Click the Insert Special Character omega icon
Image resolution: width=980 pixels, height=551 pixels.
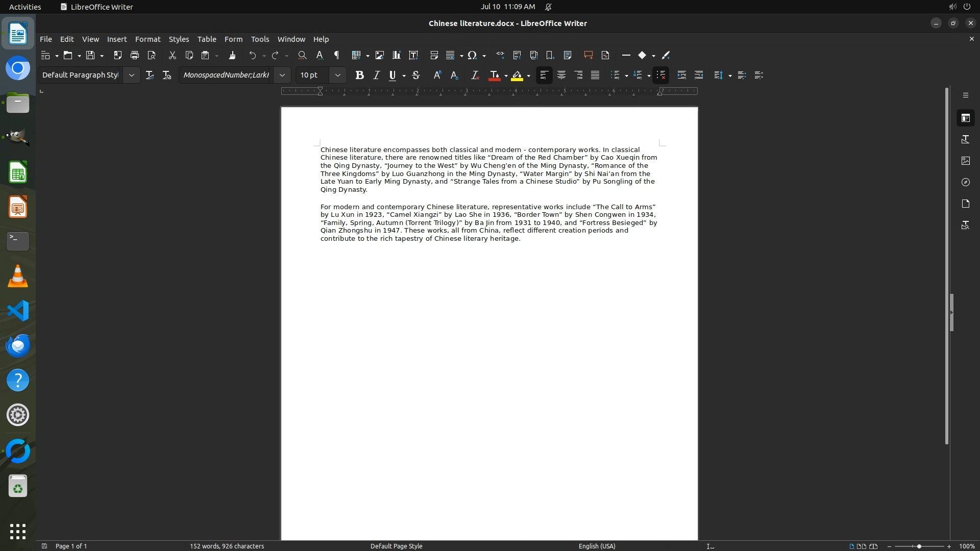472,55
